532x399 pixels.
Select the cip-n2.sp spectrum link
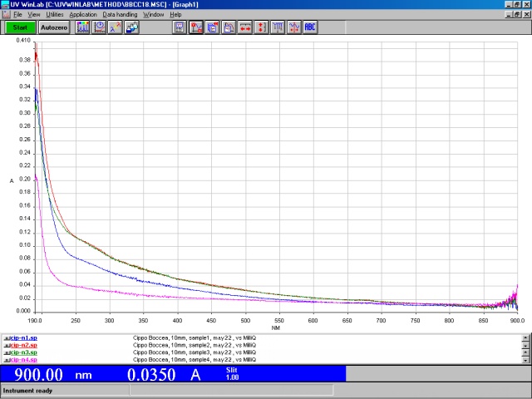point(24,346)
